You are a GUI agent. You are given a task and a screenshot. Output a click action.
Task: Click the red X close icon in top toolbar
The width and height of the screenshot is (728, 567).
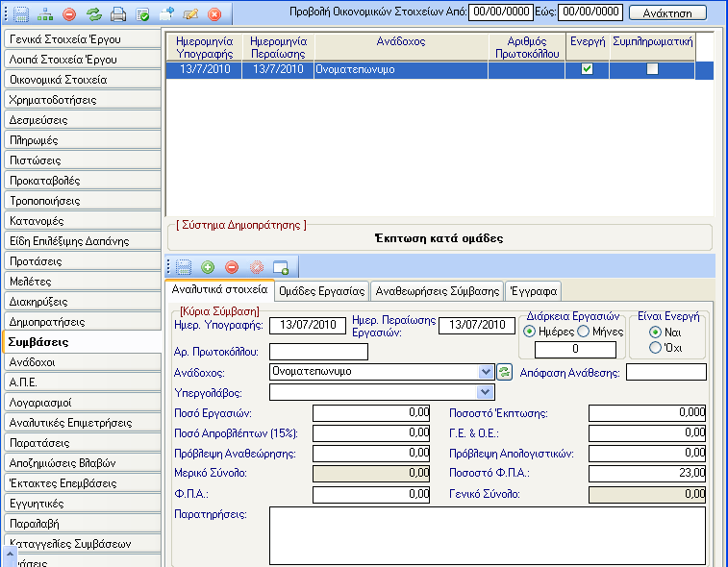coord(214,14)
